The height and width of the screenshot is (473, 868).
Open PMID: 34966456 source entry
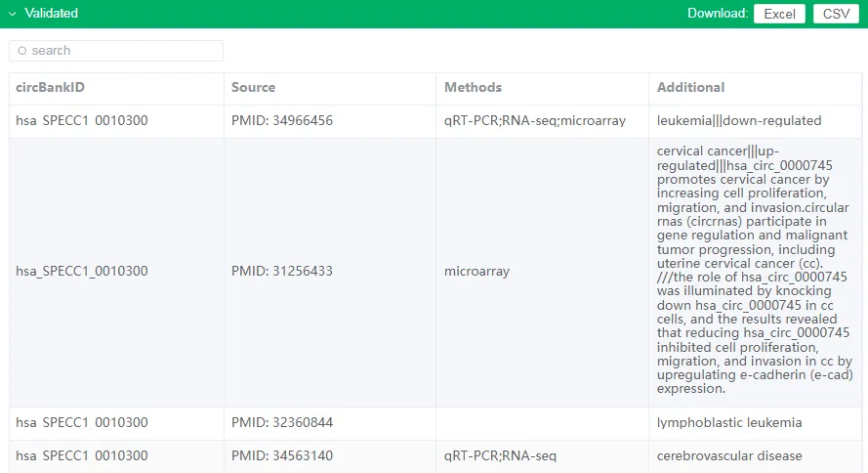[282, 121]
